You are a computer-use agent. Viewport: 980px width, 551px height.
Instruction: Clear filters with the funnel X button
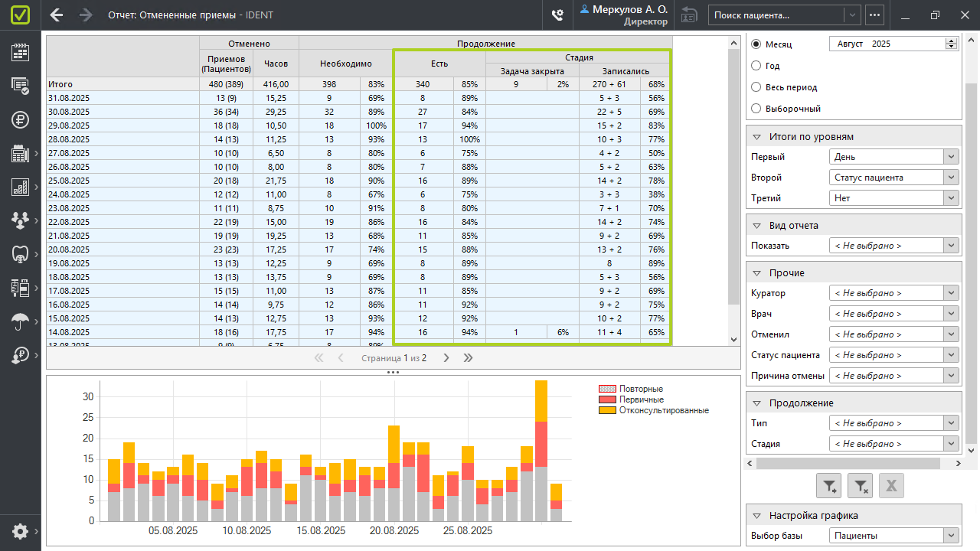click(x=861, y=485)
